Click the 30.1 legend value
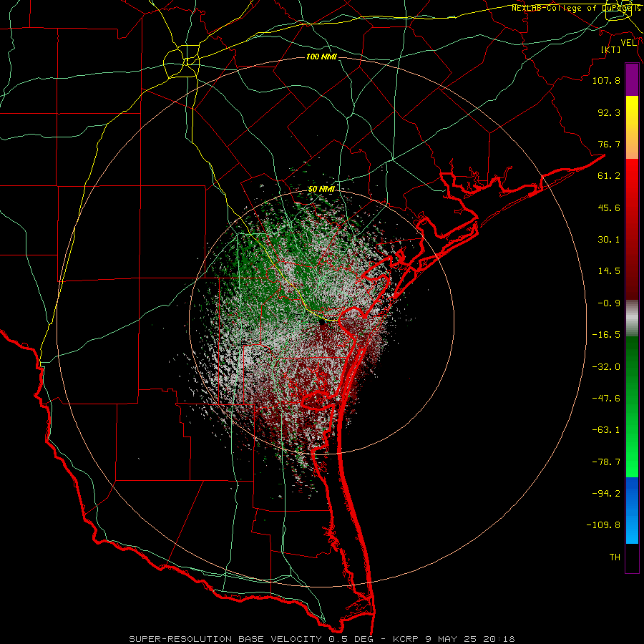The width and height of the screenshot is (644, 644). tap(609, 240)
